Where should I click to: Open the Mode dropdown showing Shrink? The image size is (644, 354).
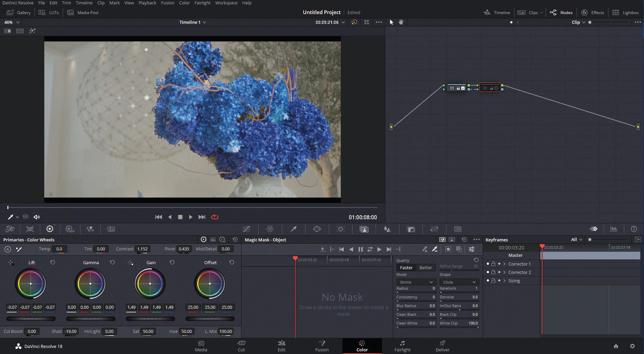tap(416, 282)
